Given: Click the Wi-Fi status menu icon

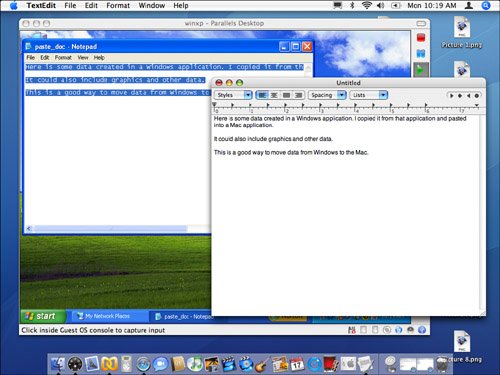Looking at the screenshot, I should tap(367, 5).
